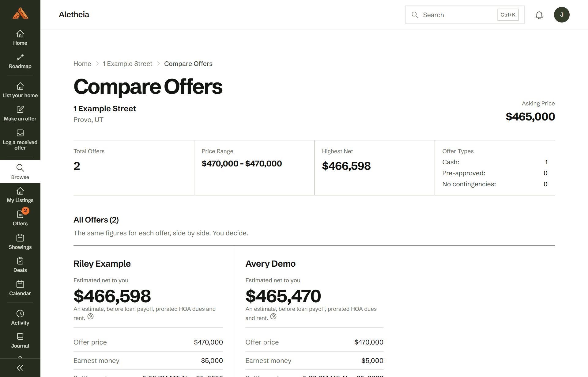588x377 pixels.
Task: Collapse the sidebar with double chevron
Action: [x=20, y=368]
